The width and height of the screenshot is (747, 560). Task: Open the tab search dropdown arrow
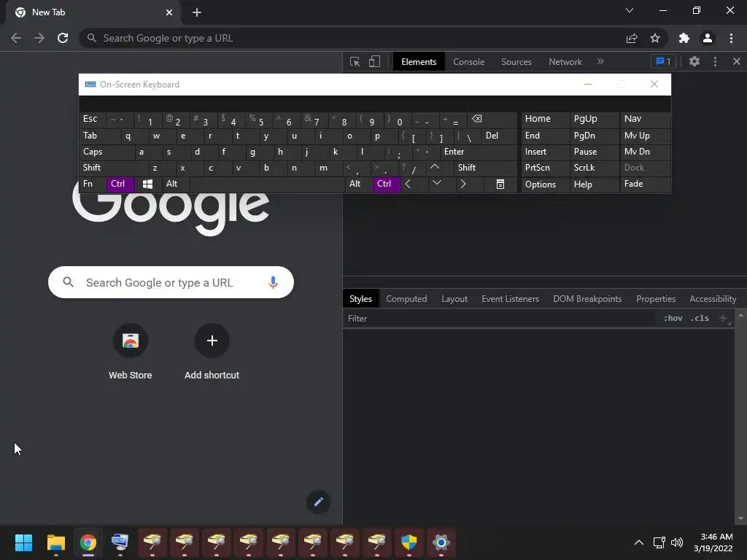click(x=630, y=10)
